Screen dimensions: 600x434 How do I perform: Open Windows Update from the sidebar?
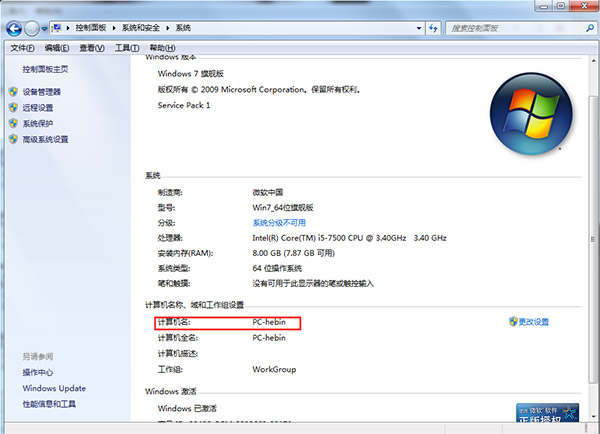[54, 388]
